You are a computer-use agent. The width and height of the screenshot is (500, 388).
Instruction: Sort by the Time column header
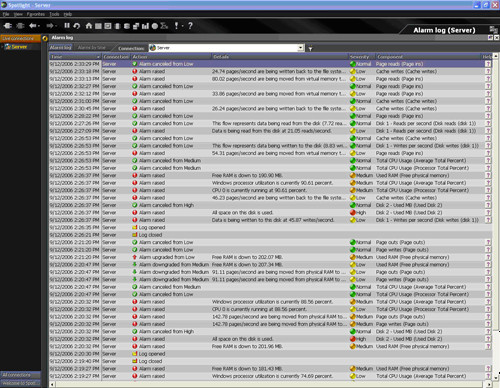click(x=75, y=57)
